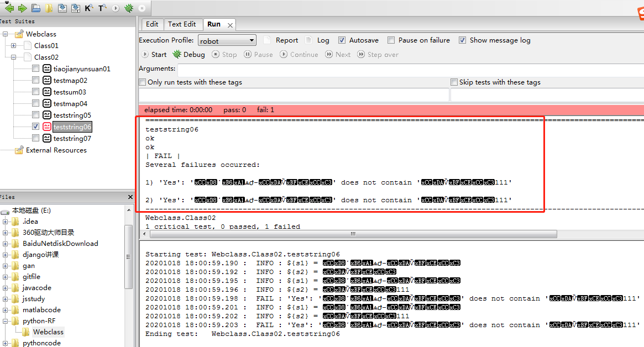Select the javacode folder
This screenshot has width=644, height=347.
coord(37,288)
